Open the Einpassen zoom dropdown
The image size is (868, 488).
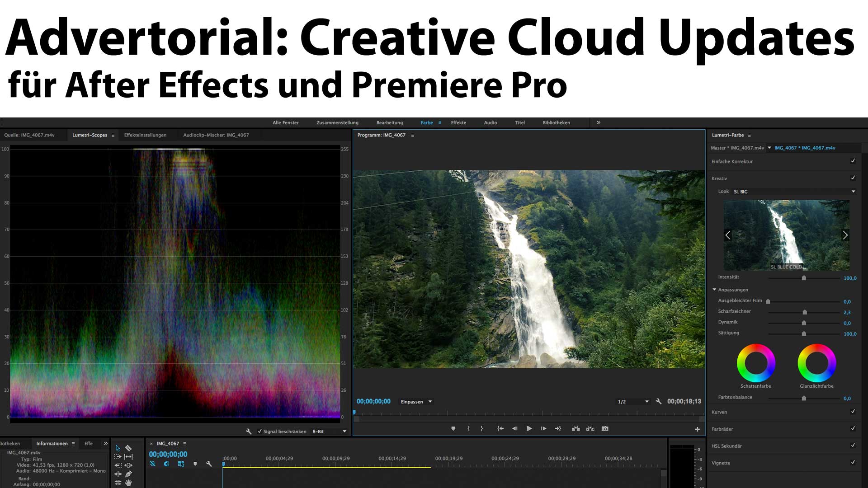pos(416,402)
